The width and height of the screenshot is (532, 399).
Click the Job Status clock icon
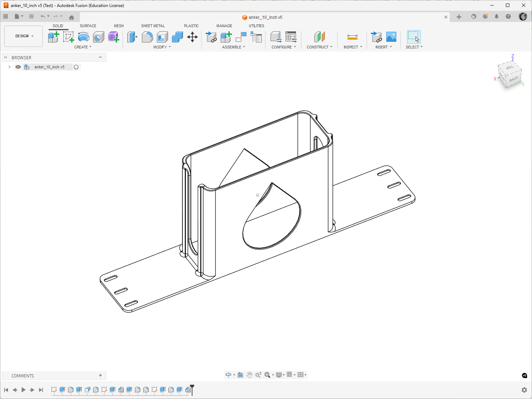(485, 16)
